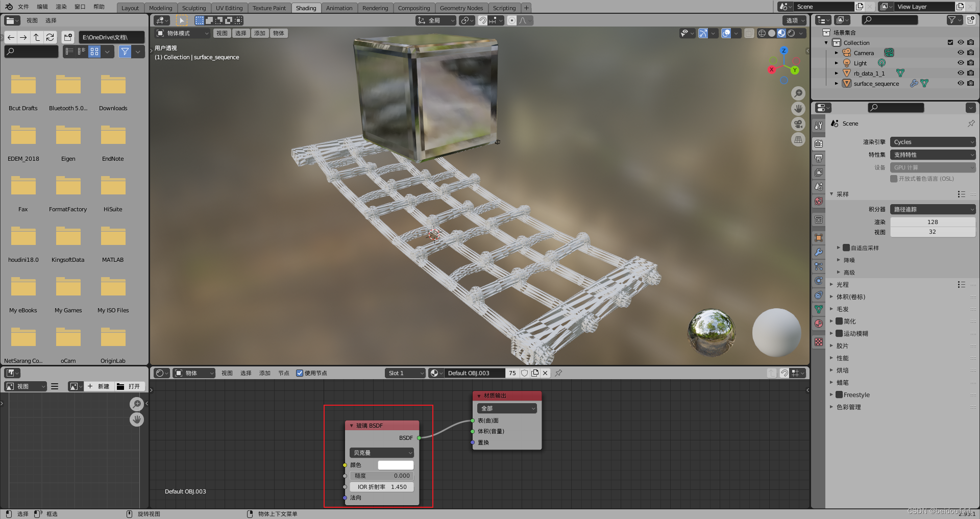Switch to the Modeling workspace tab
This screenshot has width=980, height=519.
(x=160, y=8)
